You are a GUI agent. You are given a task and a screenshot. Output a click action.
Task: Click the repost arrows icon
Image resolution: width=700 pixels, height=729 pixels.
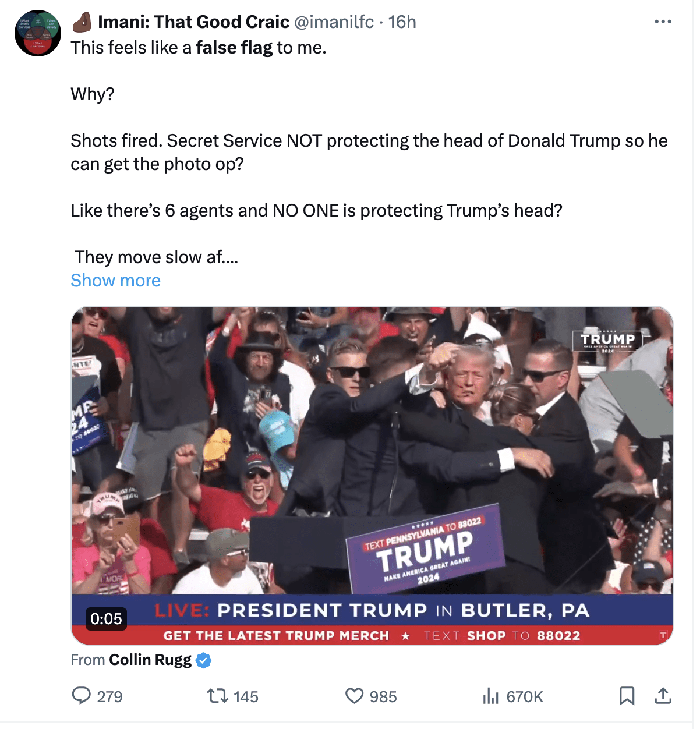point(217,696)
